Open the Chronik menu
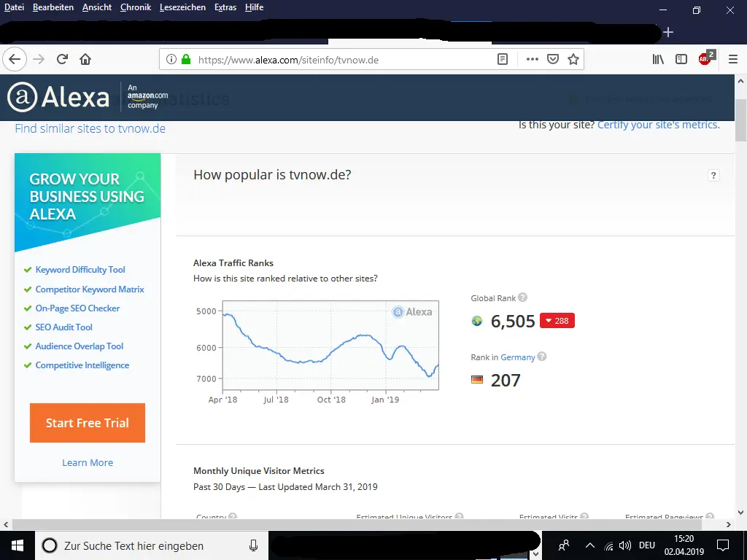The image size is (747, 560). [x=135, y=7]
